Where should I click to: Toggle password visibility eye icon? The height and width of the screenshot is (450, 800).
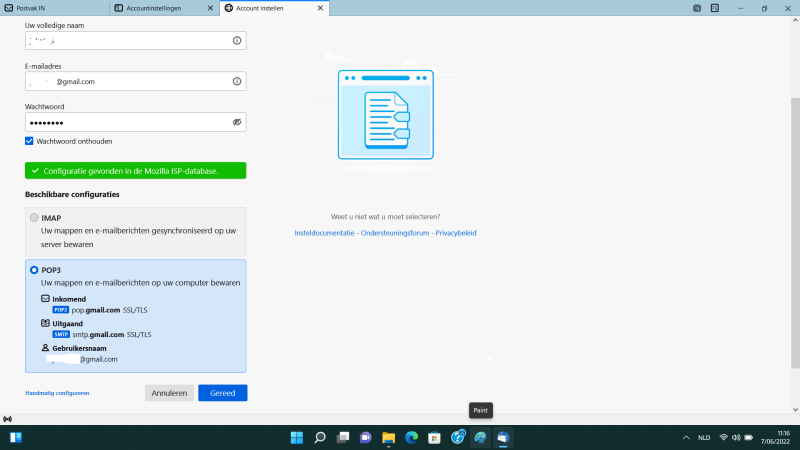click(x=237, y=122)
